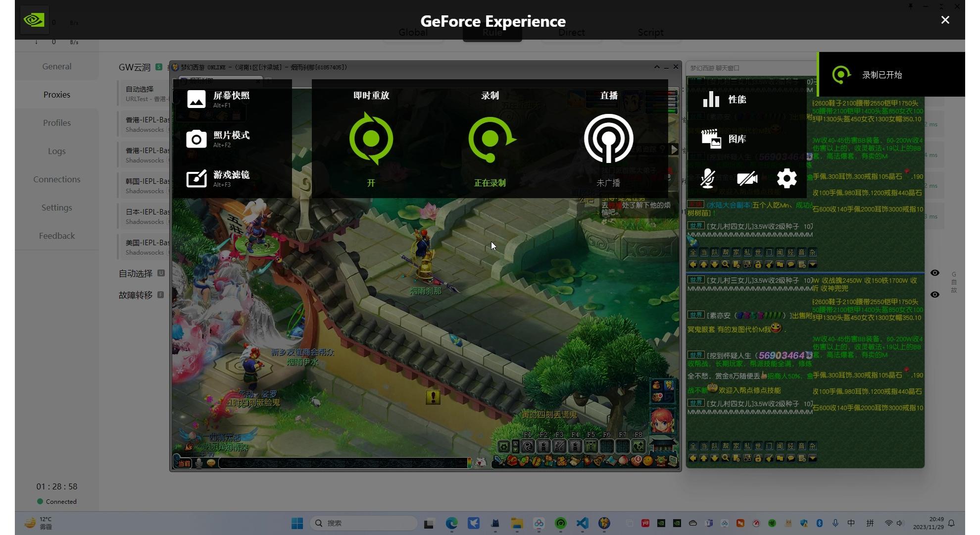980x535 pixels.
Task: Click the F1 skill slot in game
Action: pos(528,446)
